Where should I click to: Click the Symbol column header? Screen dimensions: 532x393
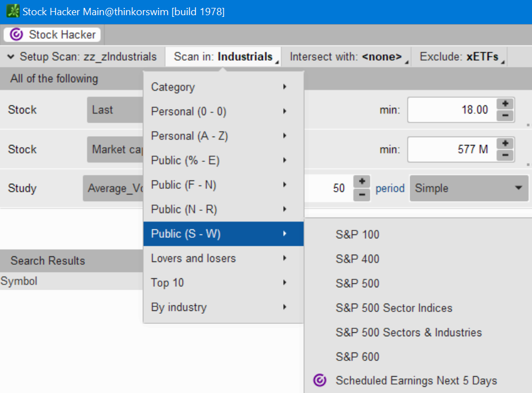tap(19, 281)
